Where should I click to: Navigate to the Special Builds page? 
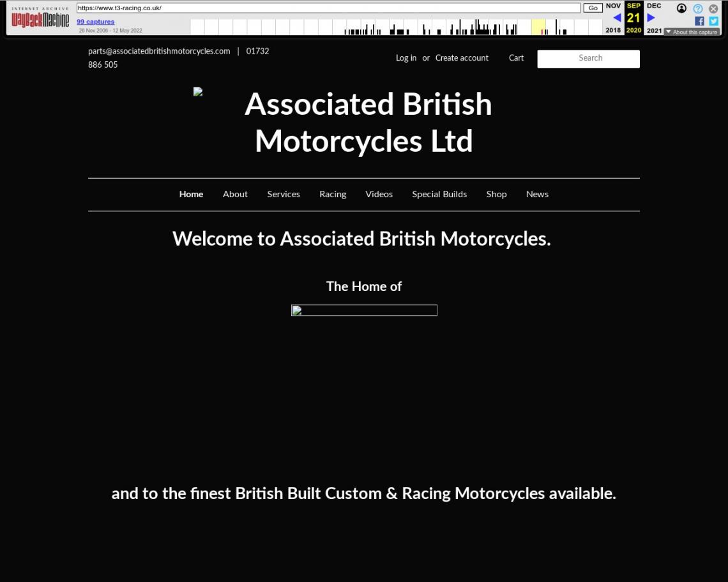click(439, 194)
